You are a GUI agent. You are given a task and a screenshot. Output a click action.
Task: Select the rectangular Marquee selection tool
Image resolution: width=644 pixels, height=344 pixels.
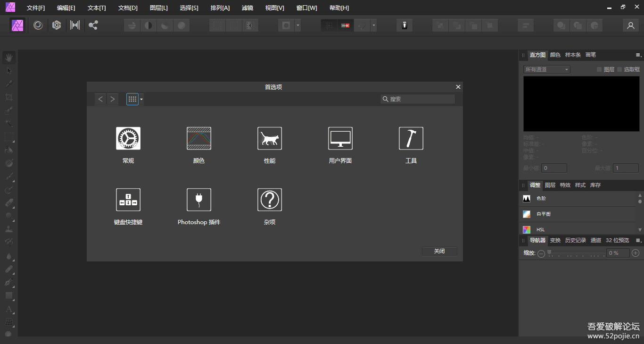[9, 137]
